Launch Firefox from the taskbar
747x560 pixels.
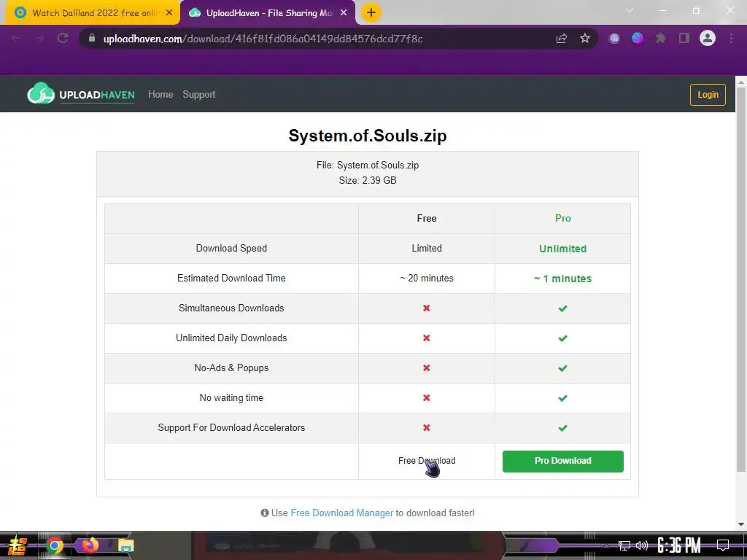[x=90, y=545]
